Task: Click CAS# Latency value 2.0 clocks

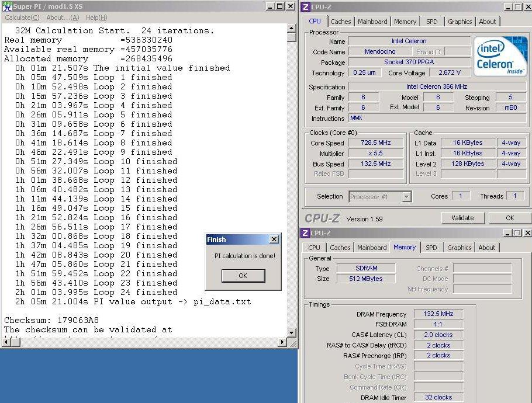Action: tap(438, 335)
